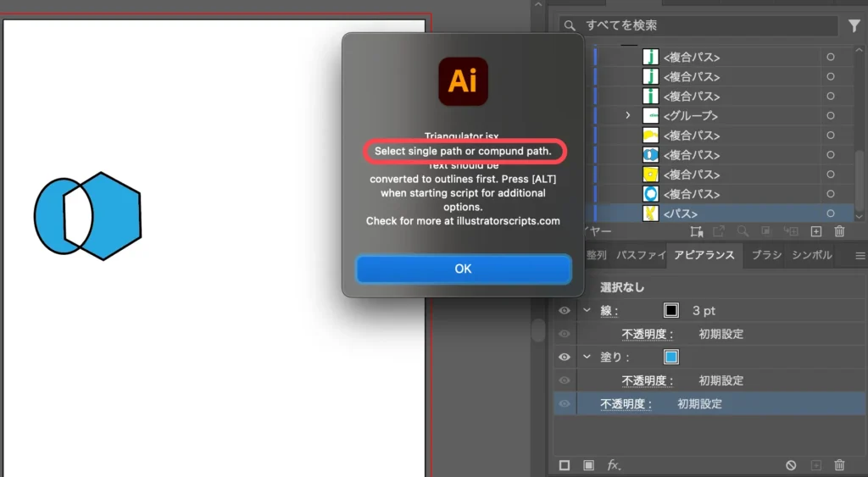
Task: Toggle visibility of the fill (塗り) attribute
Action: [565, 358]
